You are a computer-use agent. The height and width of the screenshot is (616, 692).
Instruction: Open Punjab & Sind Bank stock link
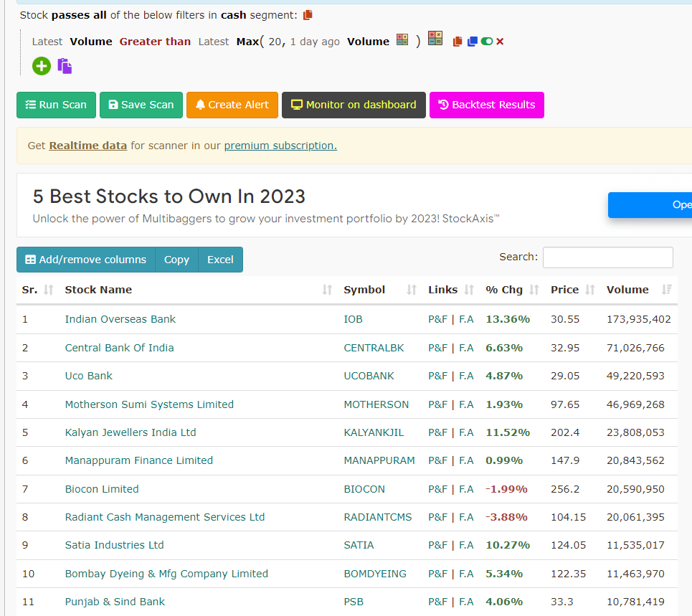(115, 602)
